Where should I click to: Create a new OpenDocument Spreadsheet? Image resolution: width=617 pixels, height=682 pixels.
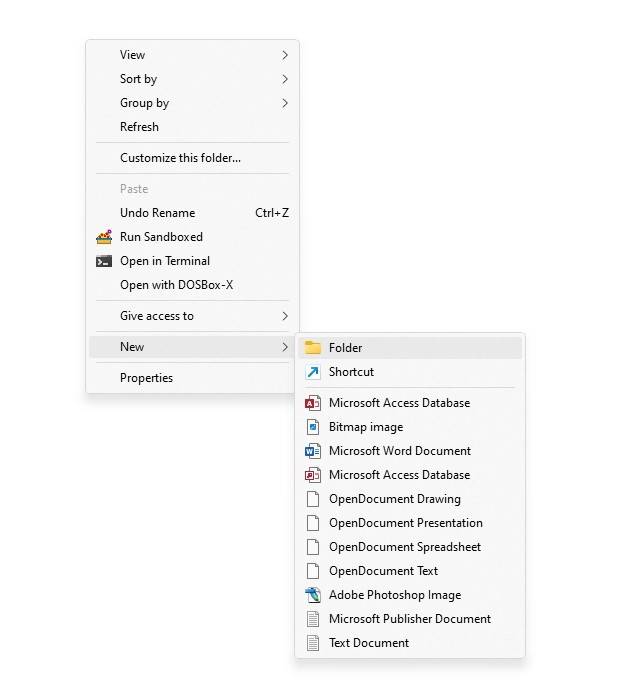pyautogui.click(x=404, y=547)
